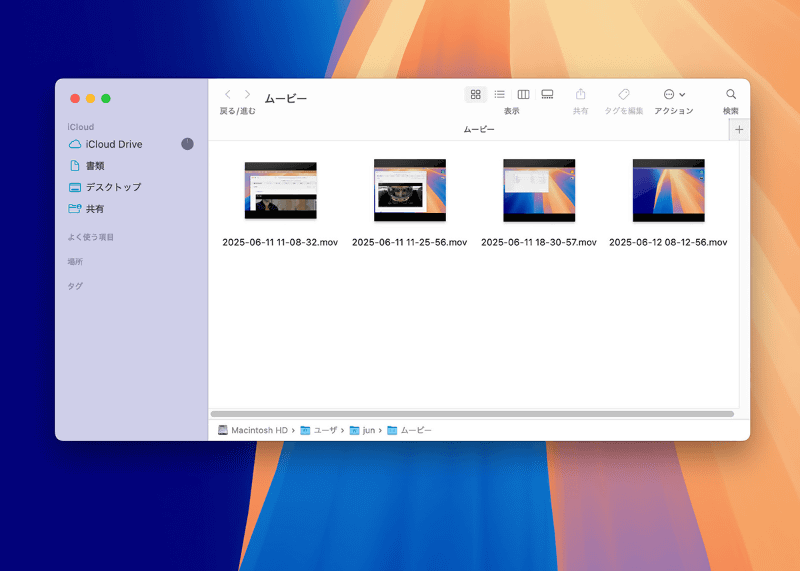
Task: Click the horizontal scrollbar
Action: click(472, 414)
